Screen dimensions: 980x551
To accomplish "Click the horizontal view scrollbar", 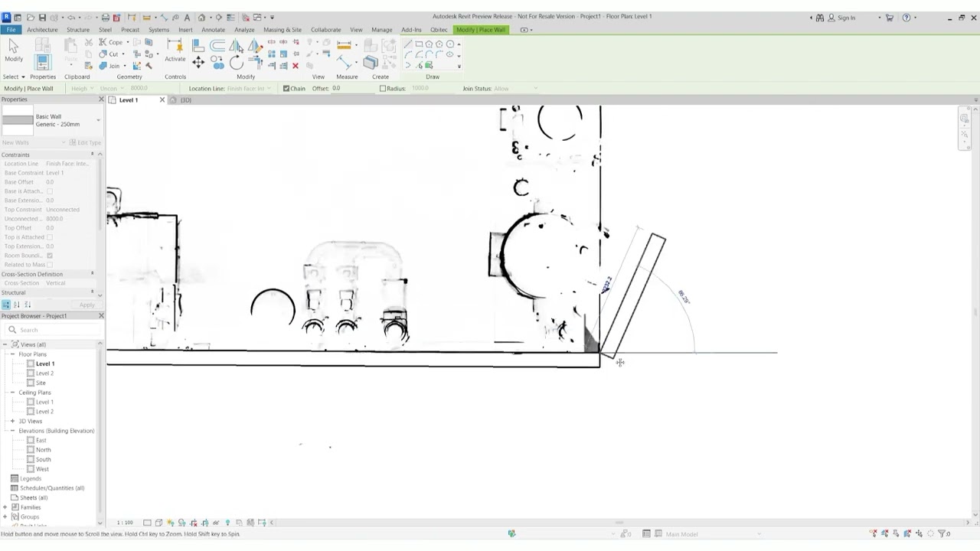I will (619, 523).
